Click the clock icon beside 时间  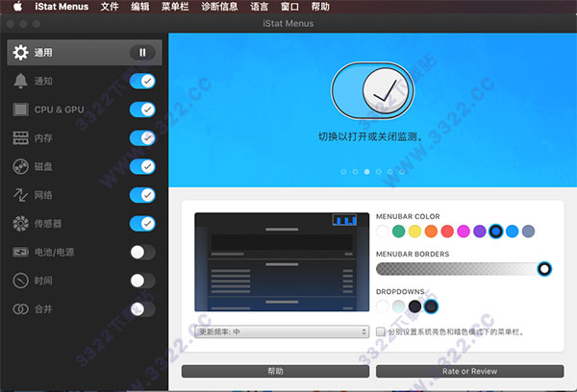(x=20, y=281)
